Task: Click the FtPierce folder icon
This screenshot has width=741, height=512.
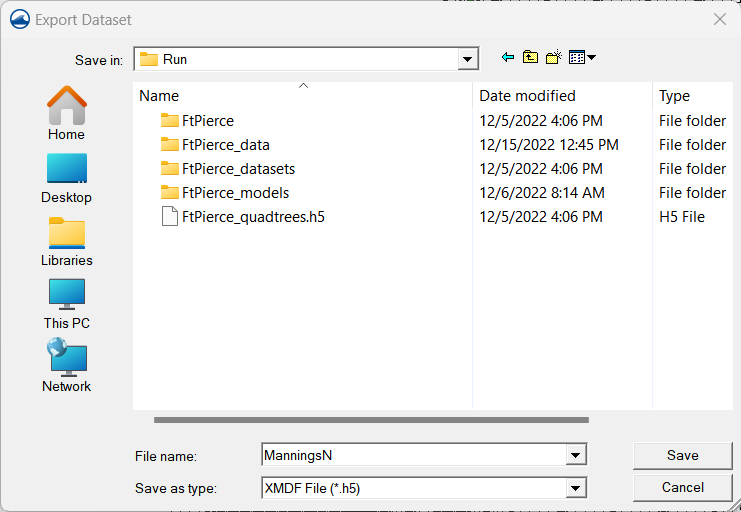Action: point(170,121)
